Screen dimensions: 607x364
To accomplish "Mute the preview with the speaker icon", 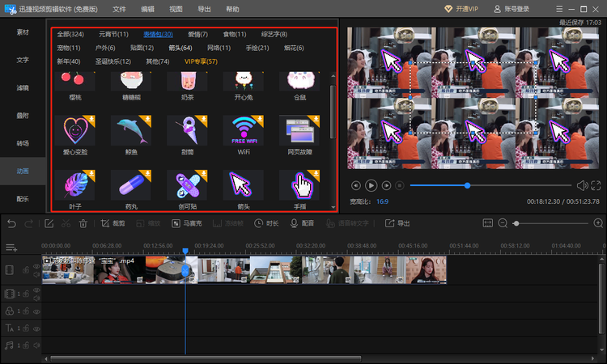I will 582,186.
